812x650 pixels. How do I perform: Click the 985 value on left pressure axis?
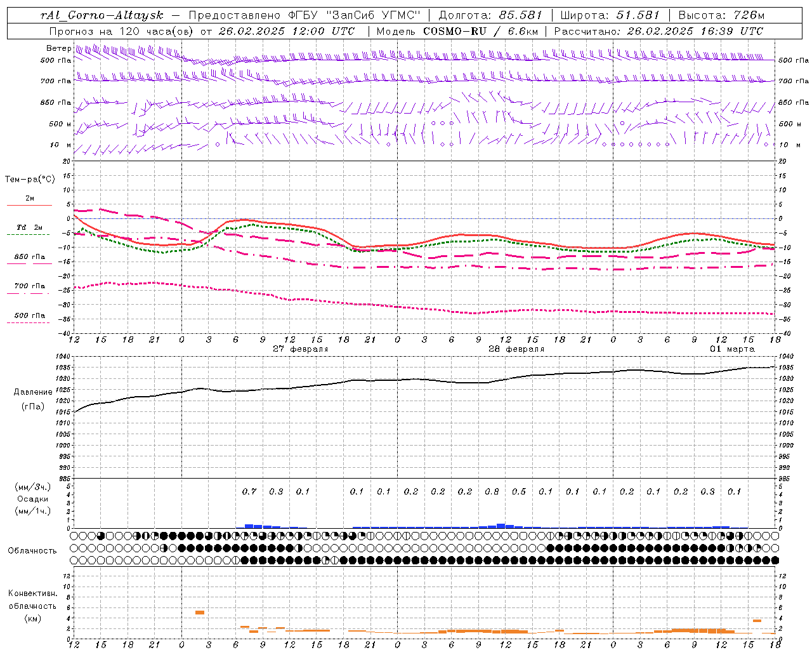click(66, 479)
